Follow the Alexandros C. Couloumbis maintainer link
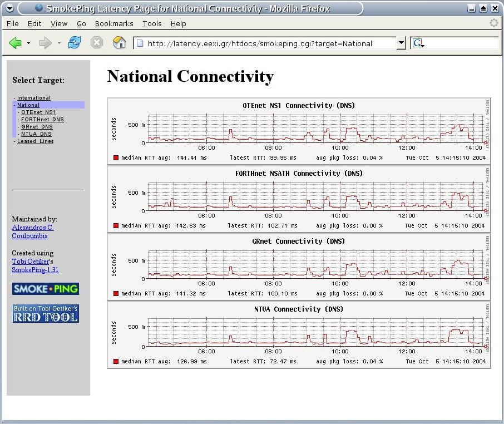 33,231
